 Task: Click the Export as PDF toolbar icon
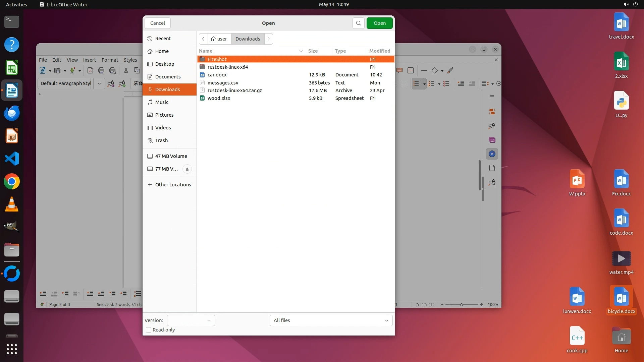click(90, 70)
